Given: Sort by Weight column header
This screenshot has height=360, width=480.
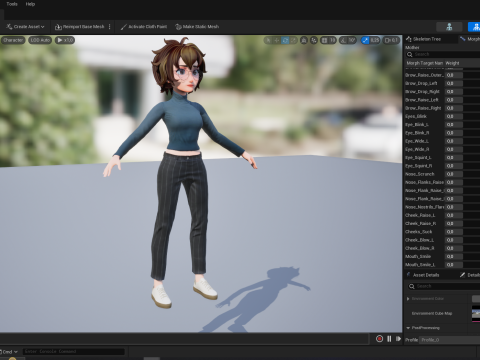Looking at the screenshot, I should [452, 63].
